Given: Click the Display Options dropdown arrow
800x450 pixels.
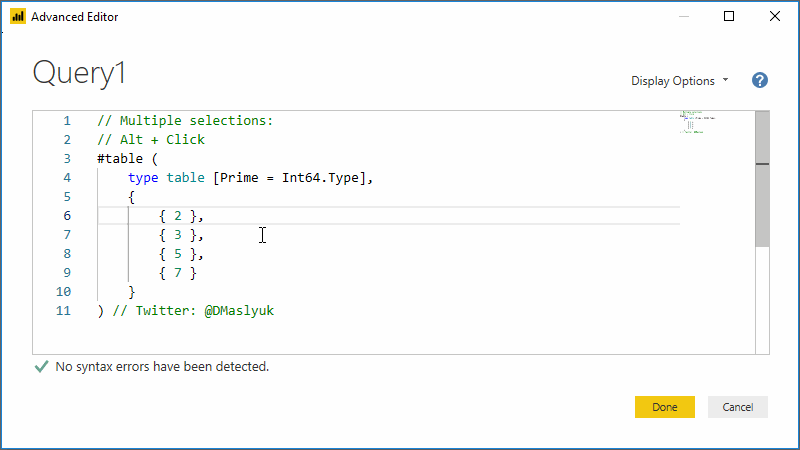Looking at the screenshot, I should click(x=725, y=80).
